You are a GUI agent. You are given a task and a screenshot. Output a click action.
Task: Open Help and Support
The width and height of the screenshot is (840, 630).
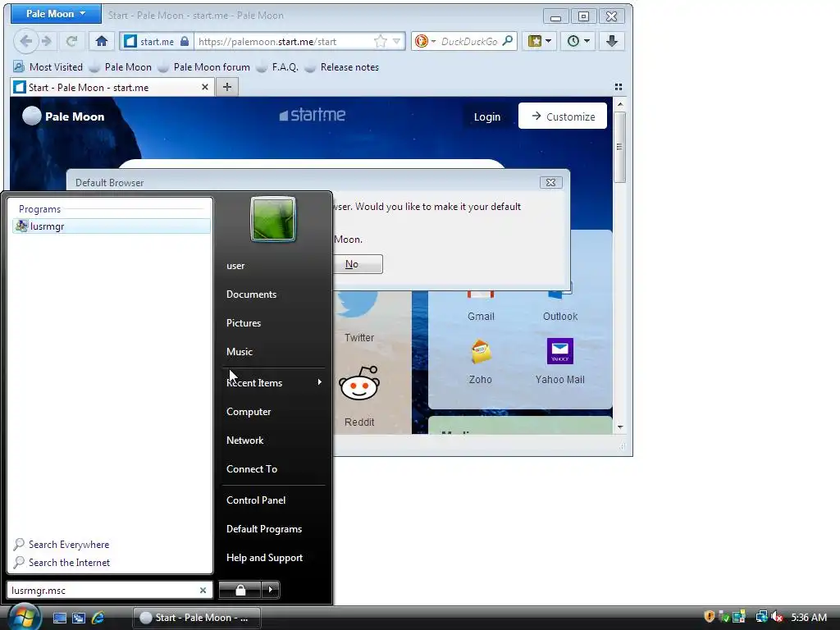265,558
